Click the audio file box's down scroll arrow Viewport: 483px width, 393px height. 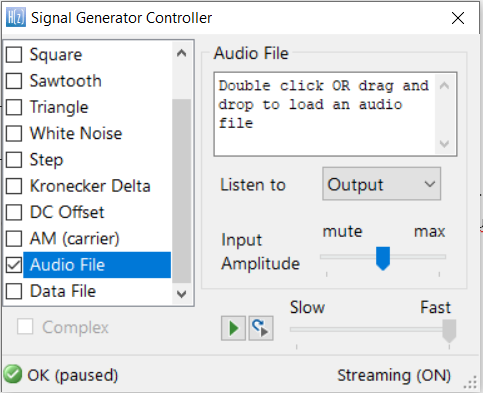444,144
